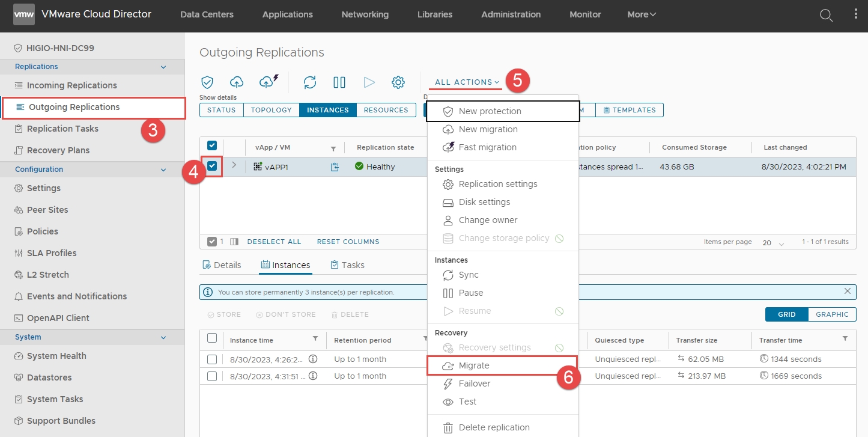Click the New migration cloud toolbar icon

[x=237, y=82]
